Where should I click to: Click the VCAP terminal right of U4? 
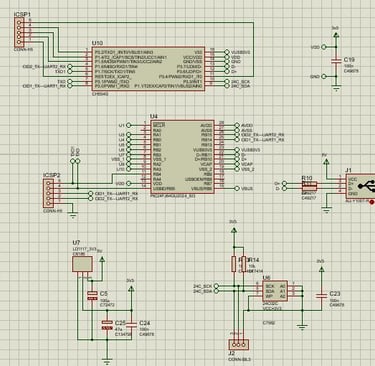[x=237, y=164]
